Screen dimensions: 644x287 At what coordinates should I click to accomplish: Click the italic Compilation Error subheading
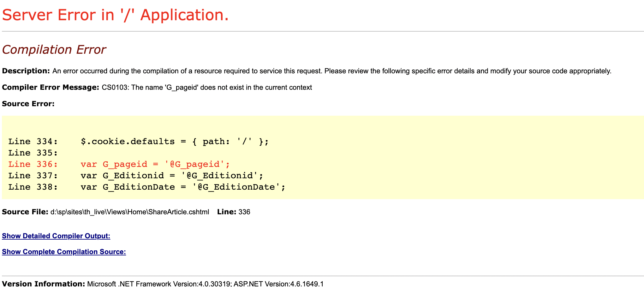[x=54, y=50]
